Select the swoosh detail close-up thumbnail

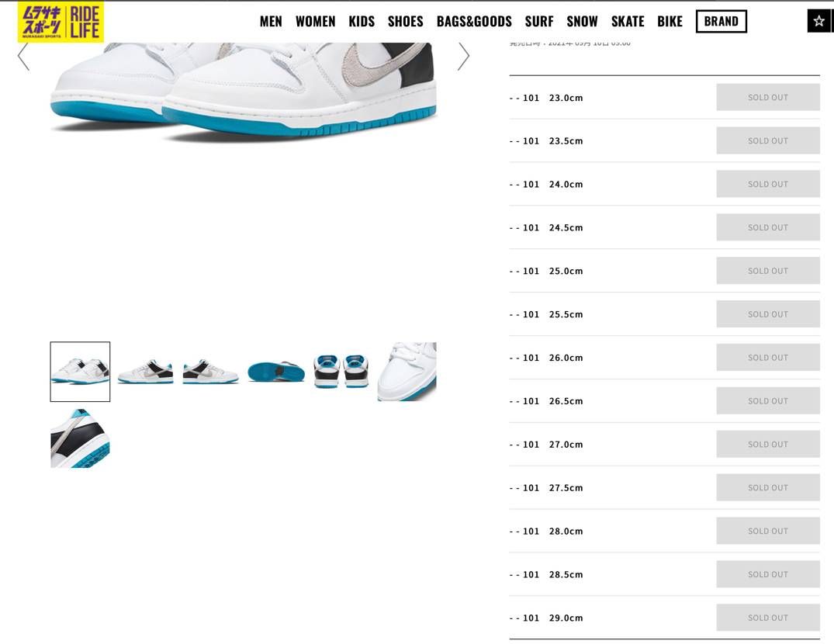tap(81, 438)
